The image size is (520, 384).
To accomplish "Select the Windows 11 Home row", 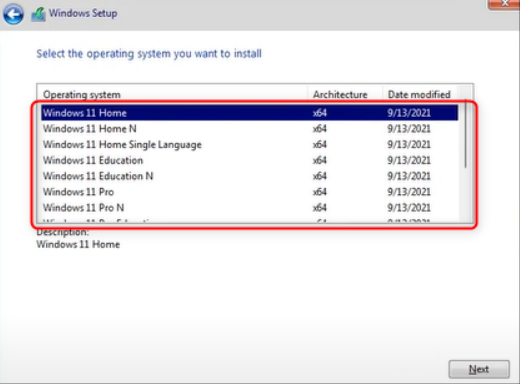I will pyautogui.click(x=249, y=113).
